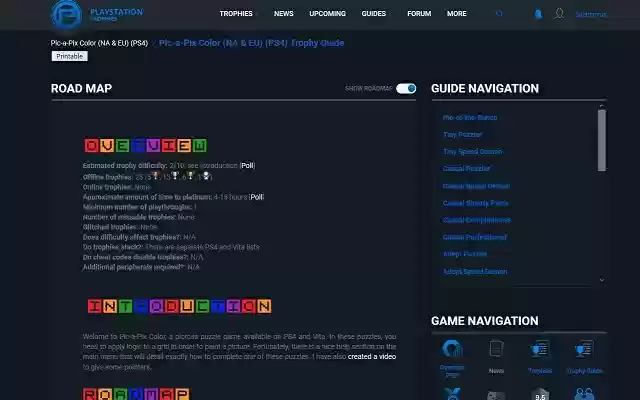Jump to Casual Speed Demon in Guide Navigation
This screenshot has height=400, width=640.
[476, 186]
